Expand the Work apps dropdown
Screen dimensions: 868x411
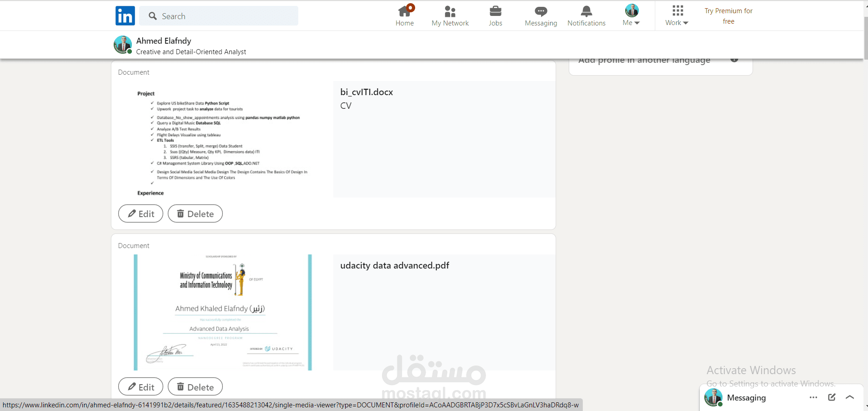tap(677, 23)
